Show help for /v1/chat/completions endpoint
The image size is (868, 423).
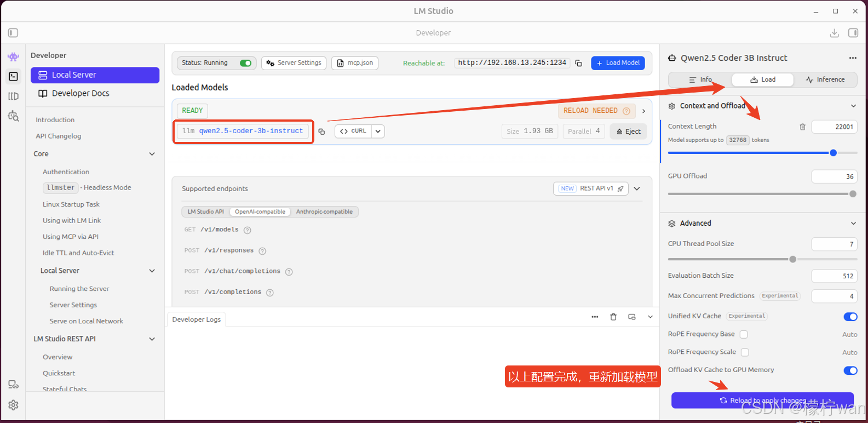[x=289, y=272]
